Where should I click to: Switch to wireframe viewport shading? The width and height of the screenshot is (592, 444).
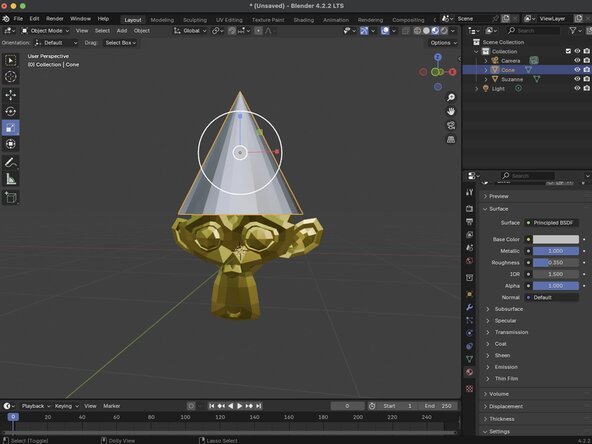(x=417, y=31)
